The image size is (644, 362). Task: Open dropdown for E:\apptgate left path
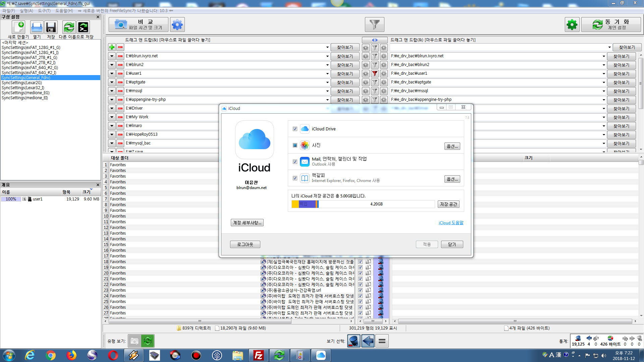pyautogui.click(x=327, y=82)
